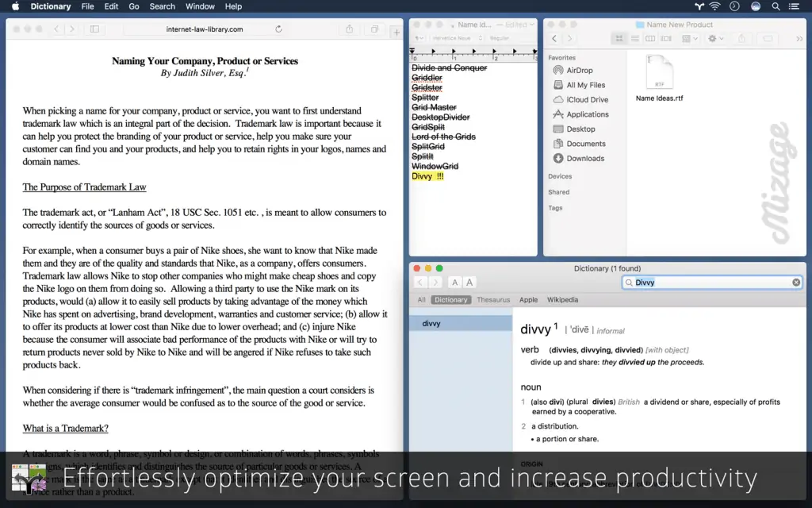Screen dimensions: 812x508
Task: Select the Dictionary source tab
Action: pyautogui.click(x=450, y=299)
